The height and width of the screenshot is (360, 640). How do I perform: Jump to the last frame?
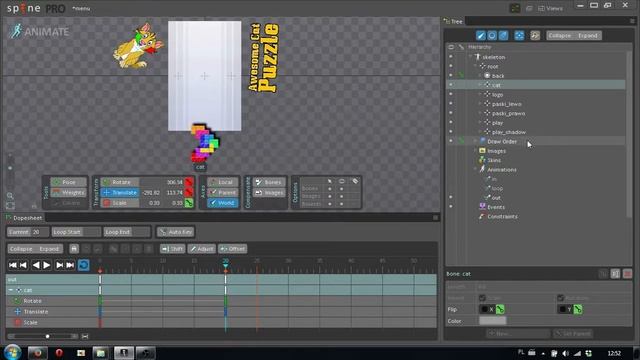(70, 265)
